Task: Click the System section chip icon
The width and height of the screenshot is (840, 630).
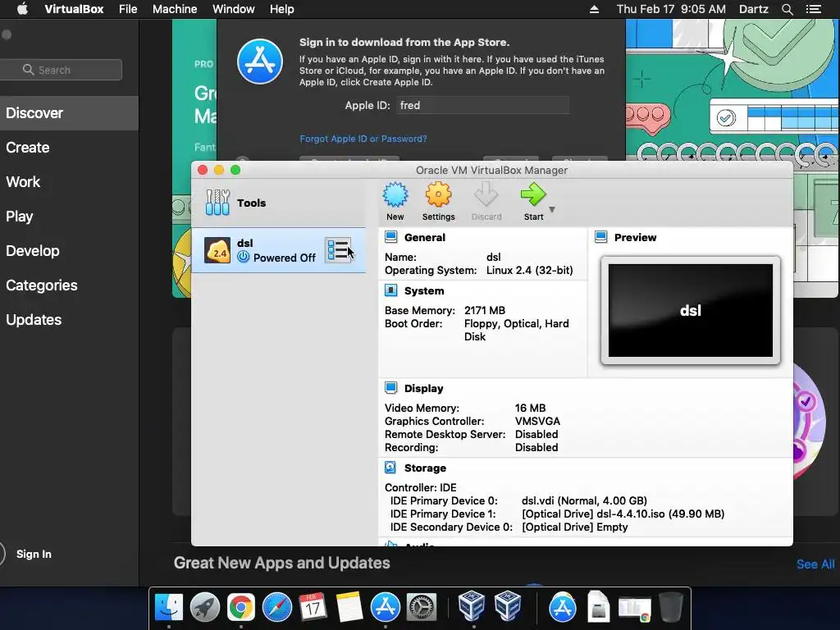Action: coord(391,290)
